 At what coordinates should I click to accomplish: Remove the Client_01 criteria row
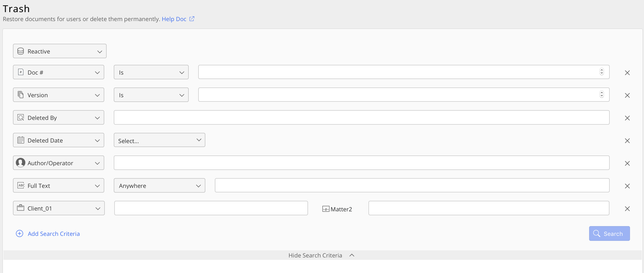[x=627, y=209]
